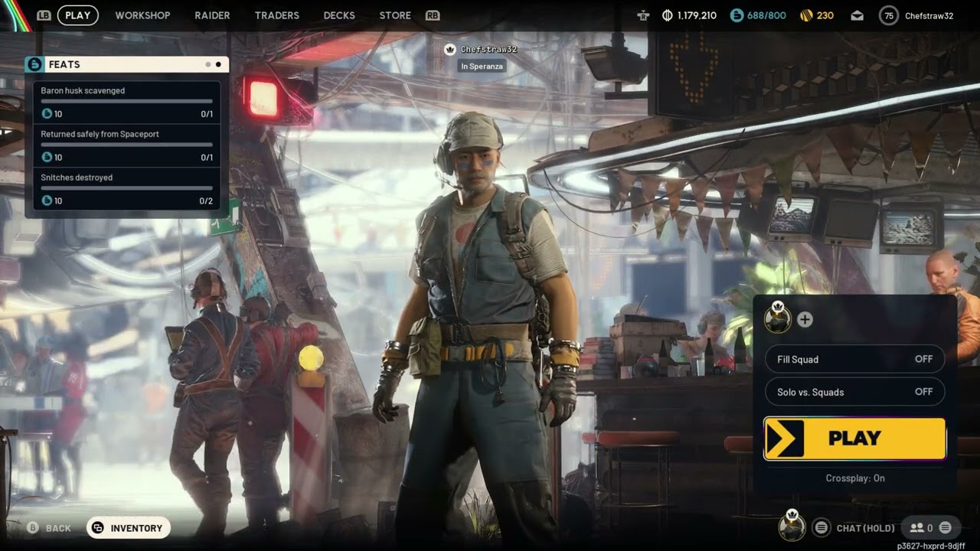Click Snitches destroyed progress bar
The height and width of the screenshot is (551, 980).
tap(127, 188)
